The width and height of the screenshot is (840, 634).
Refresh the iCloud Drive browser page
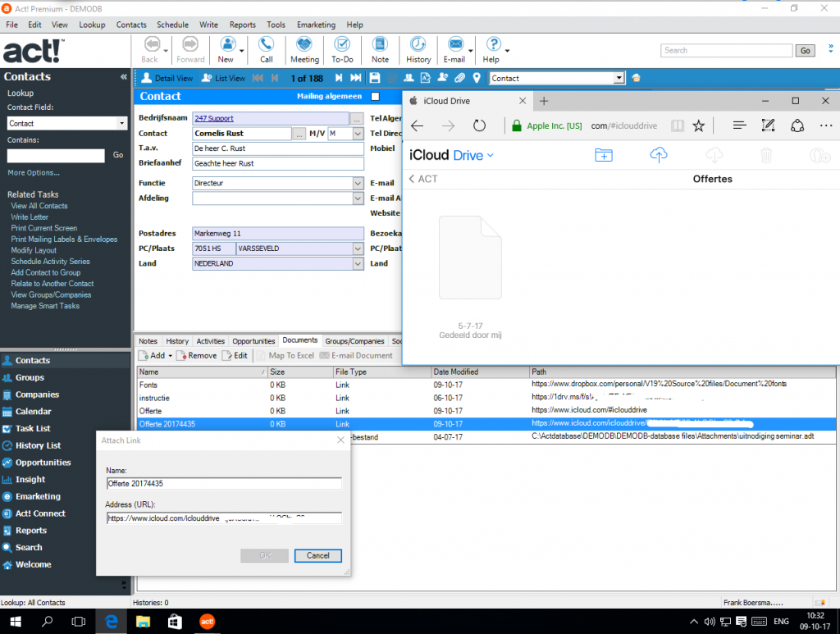(480, 125)
